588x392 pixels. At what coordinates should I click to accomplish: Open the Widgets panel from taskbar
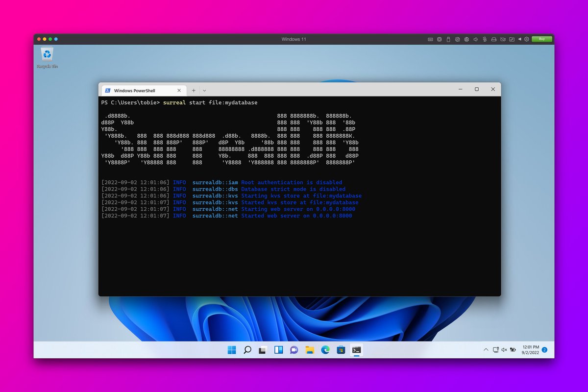279,350
